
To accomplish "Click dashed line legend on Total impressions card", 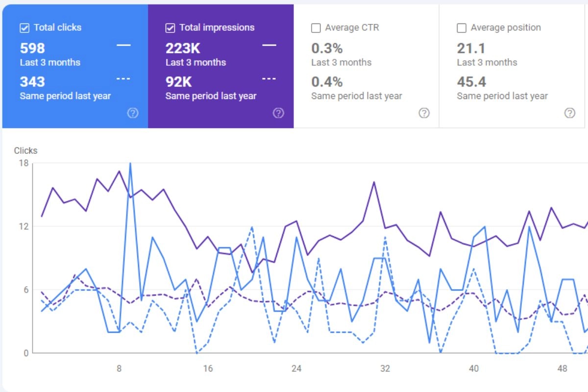I will click(269, 78).
